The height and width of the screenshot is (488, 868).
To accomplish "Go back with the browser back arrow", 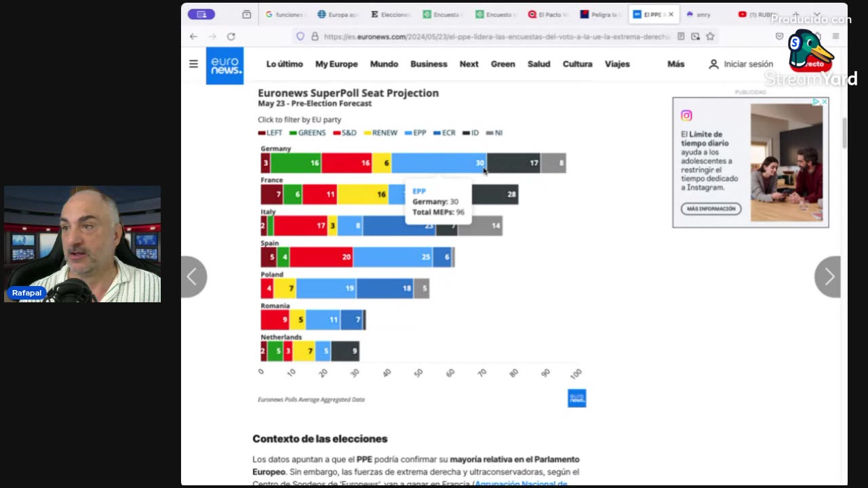I will pos(193,37).
